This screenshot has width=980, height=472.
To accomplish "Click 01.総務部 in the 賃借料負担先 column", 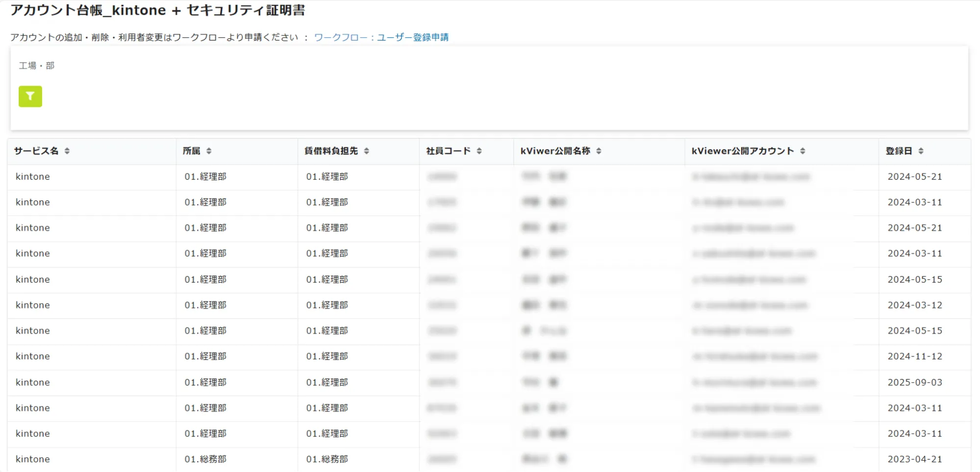I will [x=327, y=459].
